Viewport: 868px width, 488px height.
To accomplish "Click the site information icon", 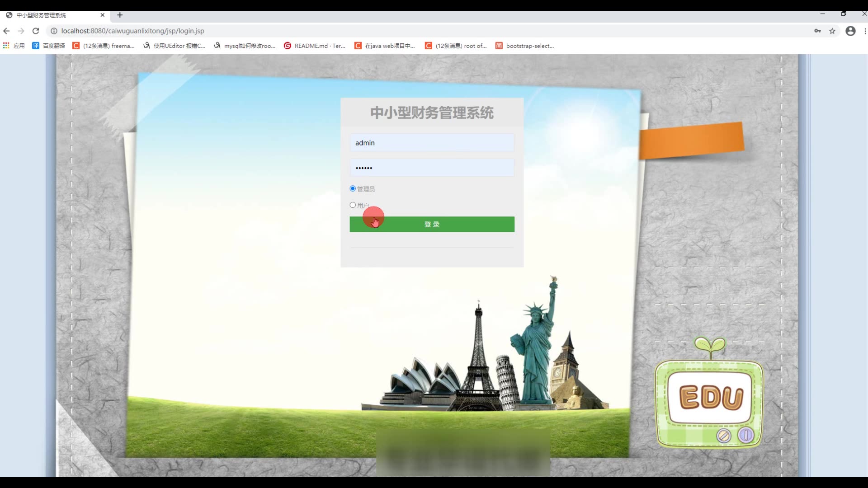I will pos(54,31).
